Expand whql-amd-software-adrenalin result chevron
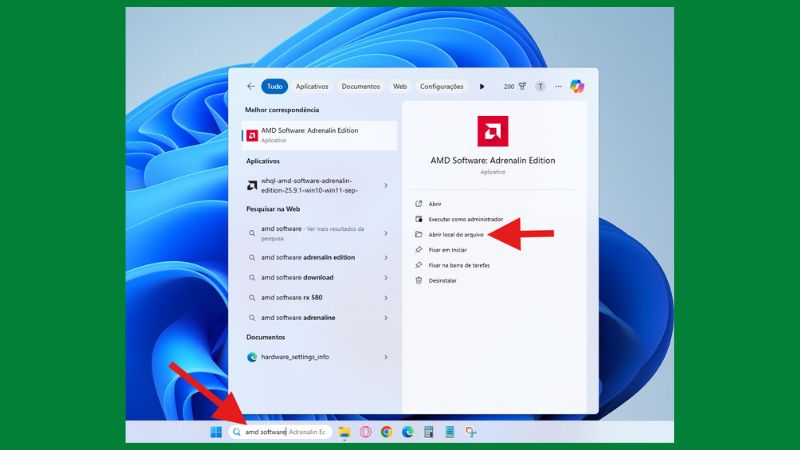800x450 pixels. pos(386,185)
